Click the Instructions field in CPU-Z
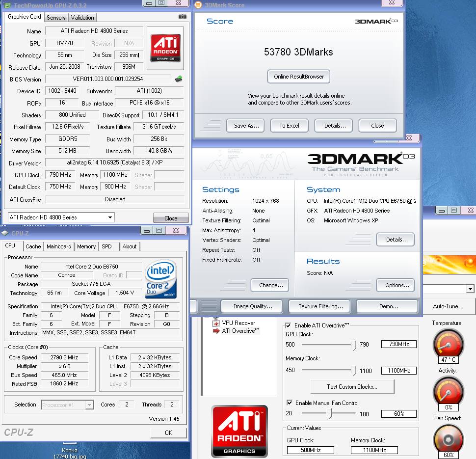Screen dimensions: 476x459 click(x=110, y=333)
